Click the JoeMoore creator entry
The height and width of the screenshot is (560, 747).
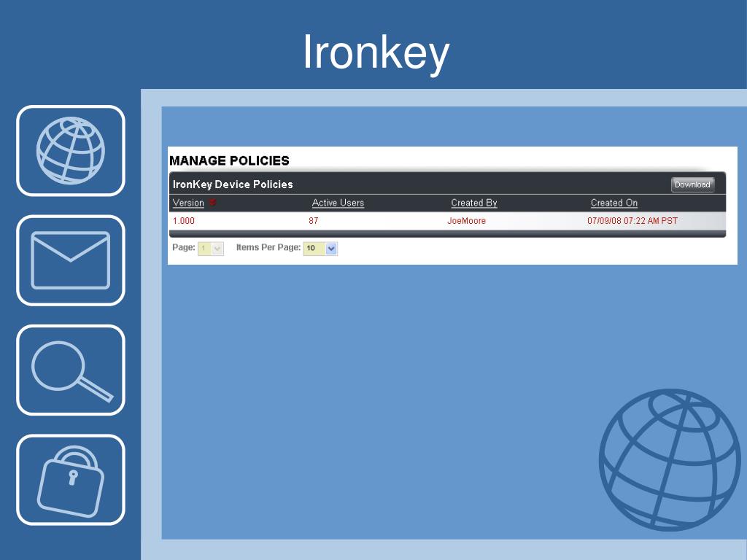(466, 221)
